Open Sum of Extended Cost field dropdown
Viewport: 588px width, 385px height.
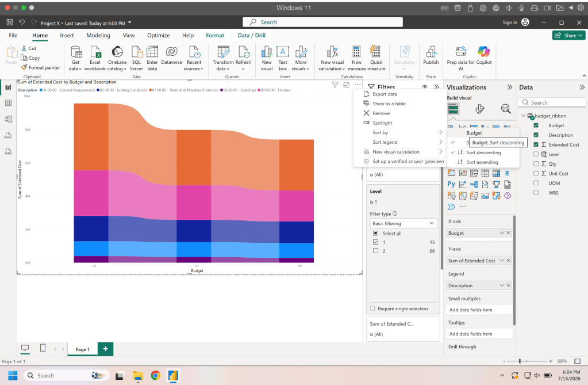click(x=502, y=260)
